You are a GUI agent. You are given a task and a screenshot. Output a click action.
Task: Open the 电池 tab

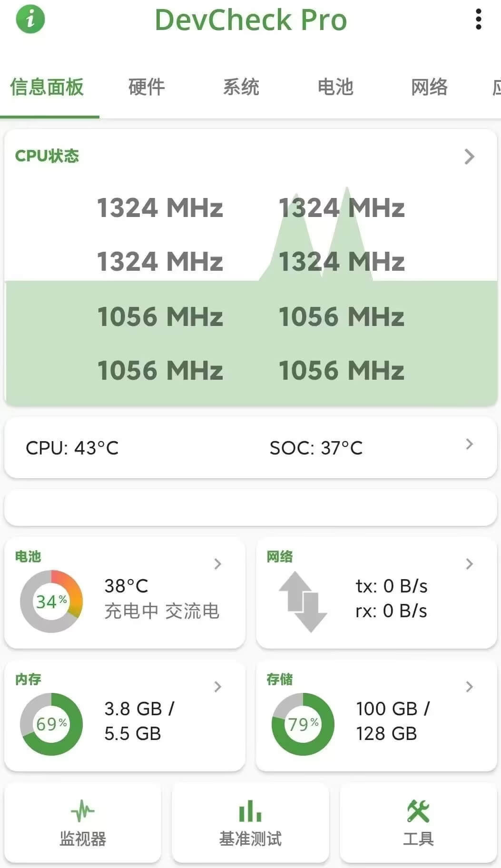335,88
